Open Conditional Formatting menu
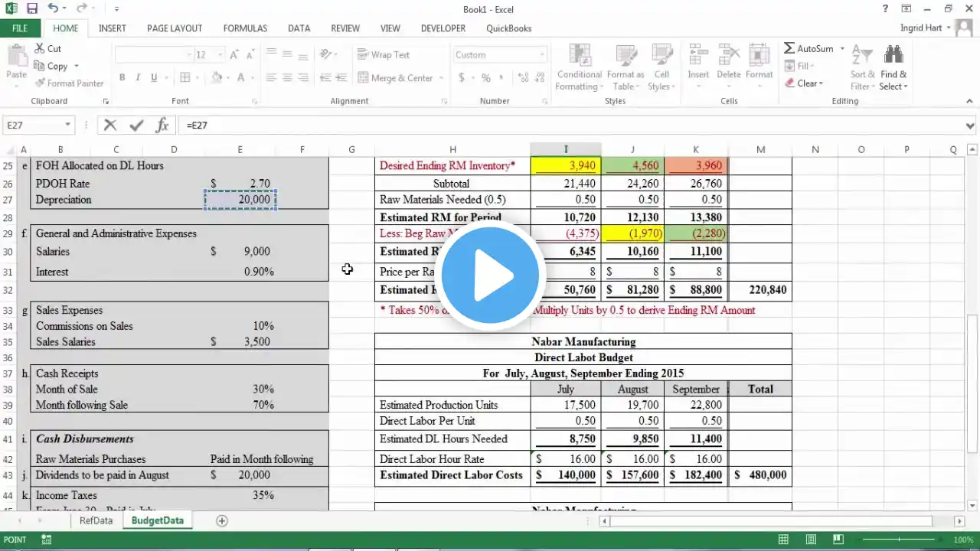The image size is (980, 551). [579, 67]
